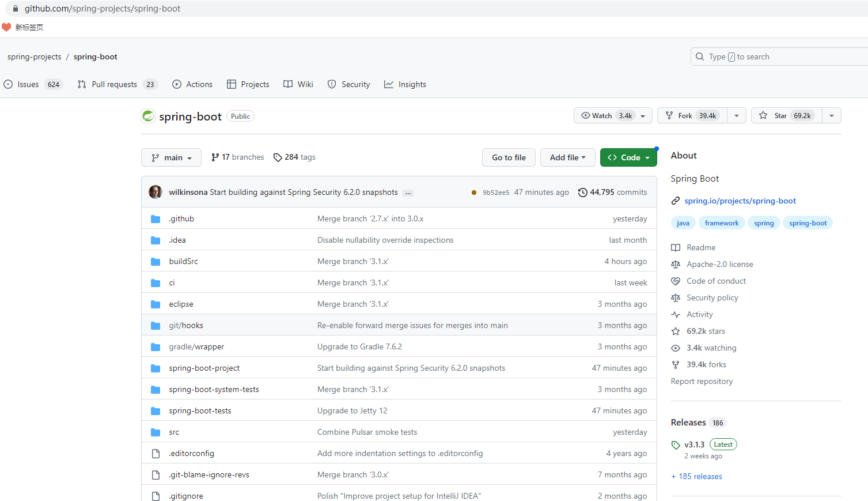This screenshot has width=868, height=501.
Task: Open the Pull requests tab
Action: 117,84
